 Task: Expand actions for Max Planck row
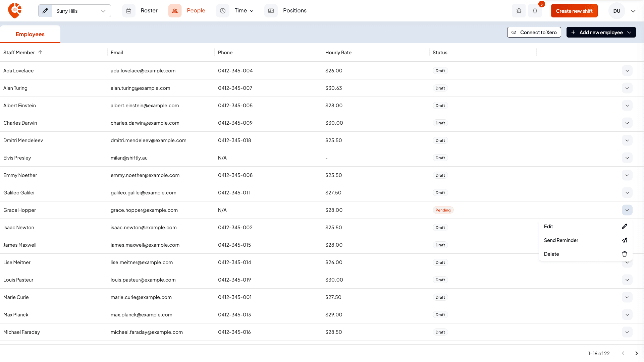tap(627, 315)
